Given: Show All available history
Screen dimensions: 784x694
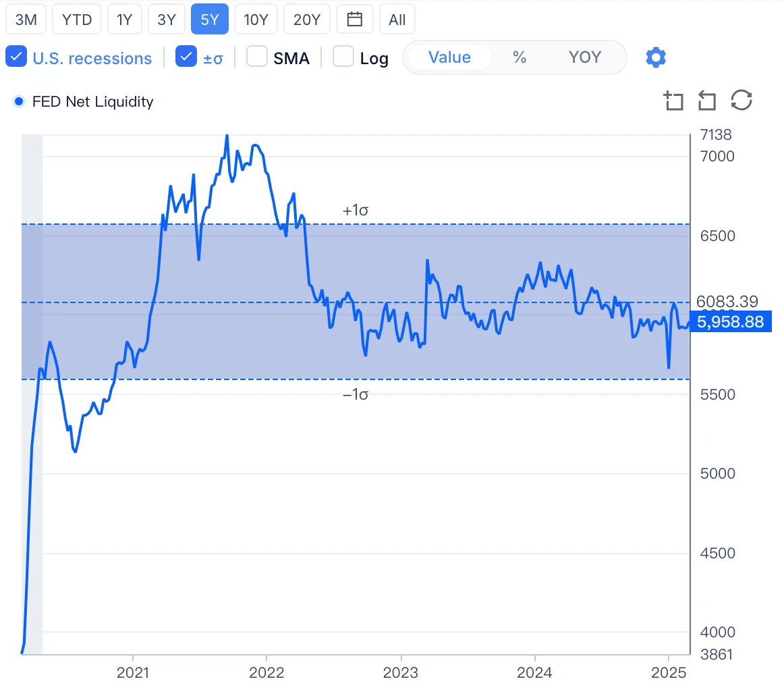Looking at the screenshot, I should (397, 20).
